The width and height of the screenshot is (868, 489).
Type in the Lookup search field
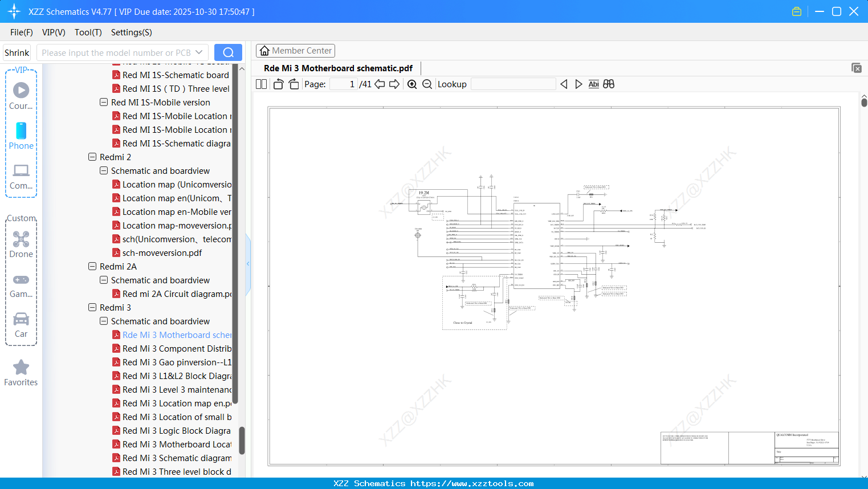[x=513, y=84]
